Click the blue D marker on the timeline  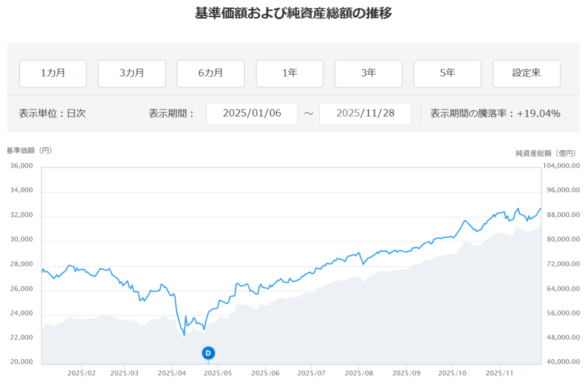pos(208,352)
